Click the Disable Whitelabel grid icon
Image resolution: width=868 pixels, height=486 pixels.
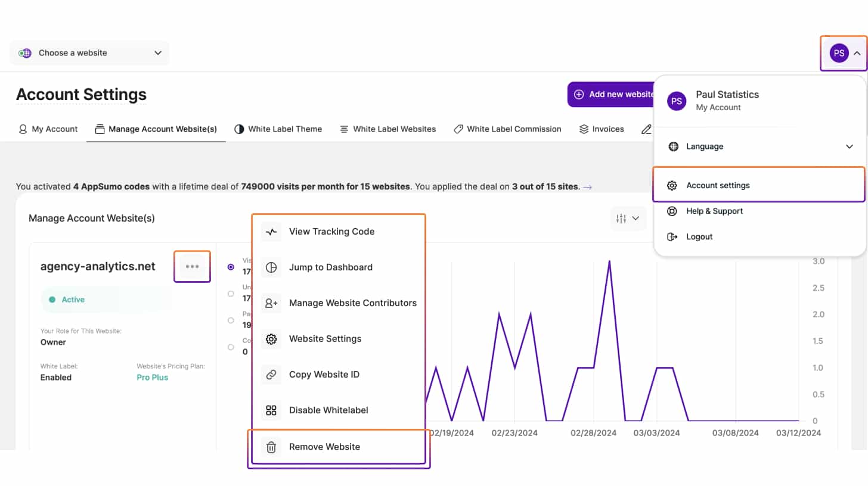pyautogui.click(x=271, y=410)
